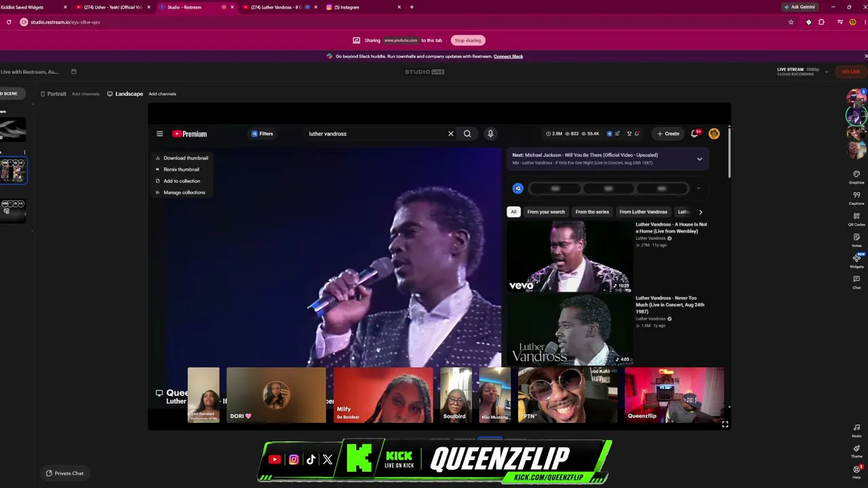Image resolution: width=868 pixels, height=488 pixels.
Task: Open the Help panel
Action: point(856,471)
